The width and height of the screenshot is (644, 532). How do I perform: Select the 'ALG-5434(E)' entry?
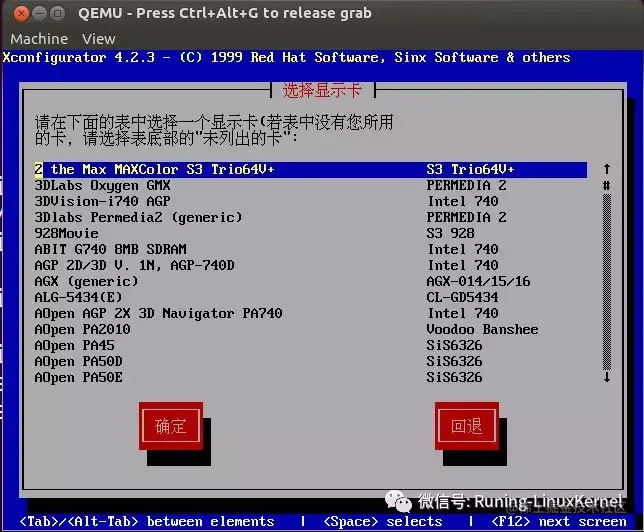tap(78, 297)
